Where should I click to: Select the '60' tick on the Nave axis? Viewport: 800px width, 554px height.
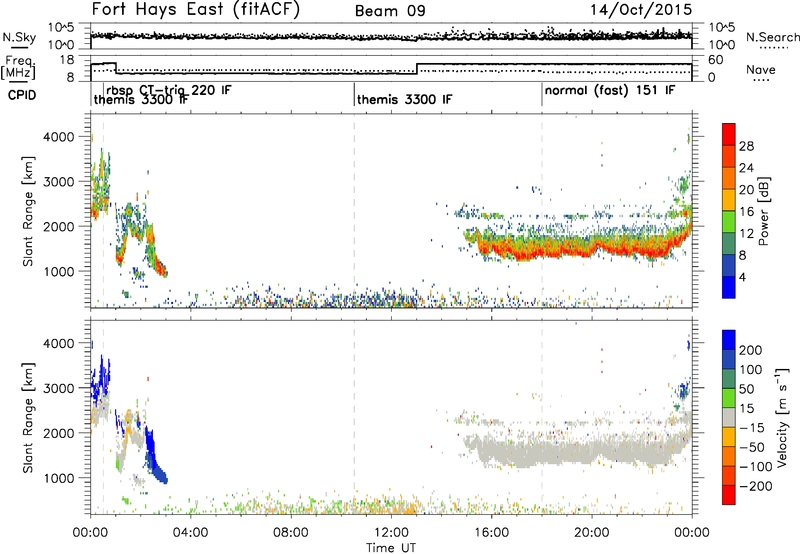pyautogui.click(x=716, y=60)
